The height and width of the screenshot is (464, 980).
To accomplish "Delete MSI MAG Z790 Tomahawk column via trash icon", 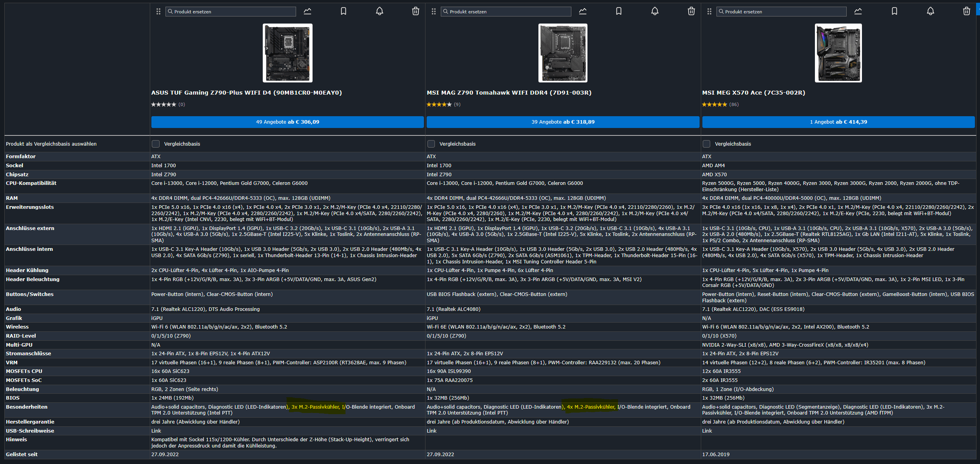I will [x=691, y=11].
